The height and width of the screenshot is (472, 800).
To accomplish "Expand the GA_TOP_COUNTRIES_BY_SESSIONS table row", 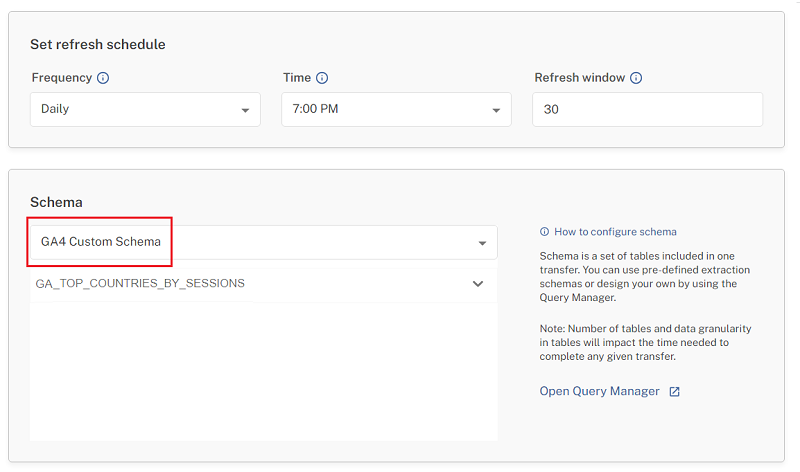I will (x=264, y=284).
